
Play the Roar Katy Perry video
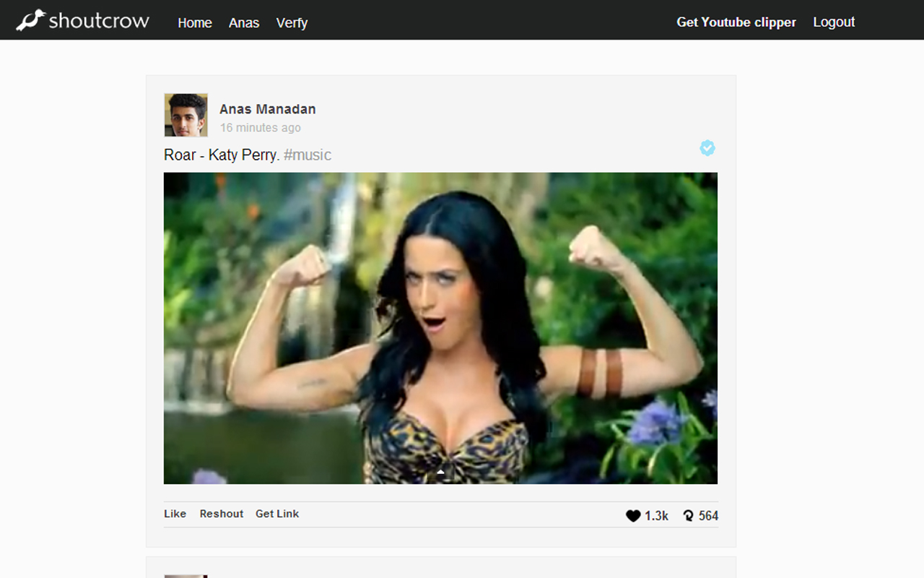(x=440, y=328)
